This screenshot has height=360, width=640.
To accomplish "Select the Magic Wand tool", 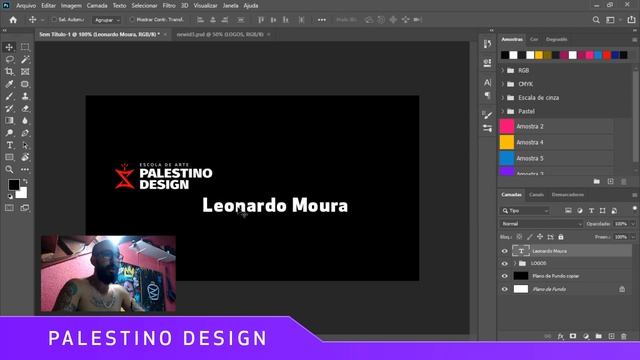I will point(25,60).
